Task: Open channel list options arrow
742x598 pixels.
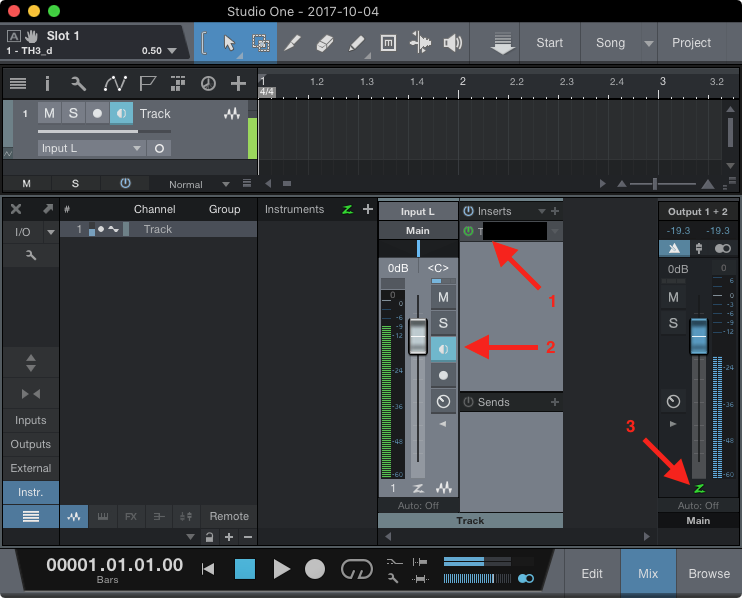Action: click(190, 536)
